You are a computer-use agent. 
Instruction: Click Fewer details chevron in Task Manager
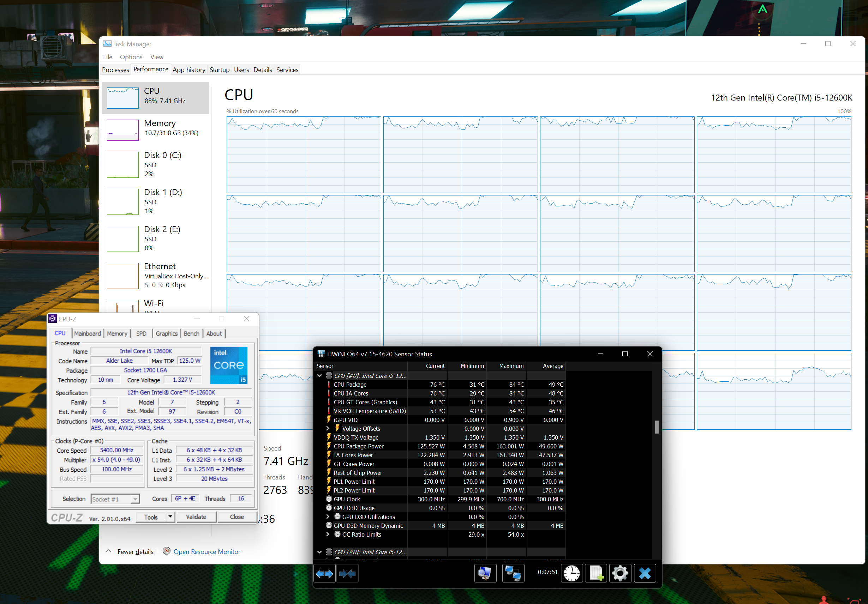tap(108, 551)
